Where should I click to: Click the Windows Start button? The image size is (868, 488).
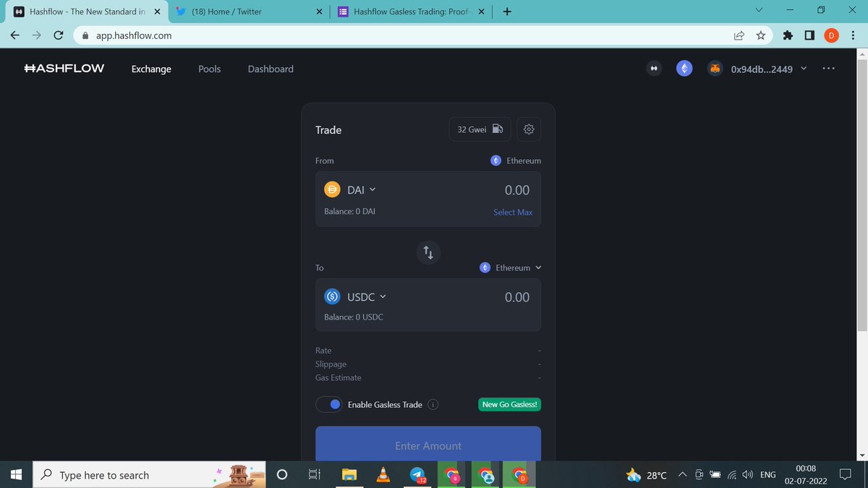pyautogui.click(x=17, y=475)
